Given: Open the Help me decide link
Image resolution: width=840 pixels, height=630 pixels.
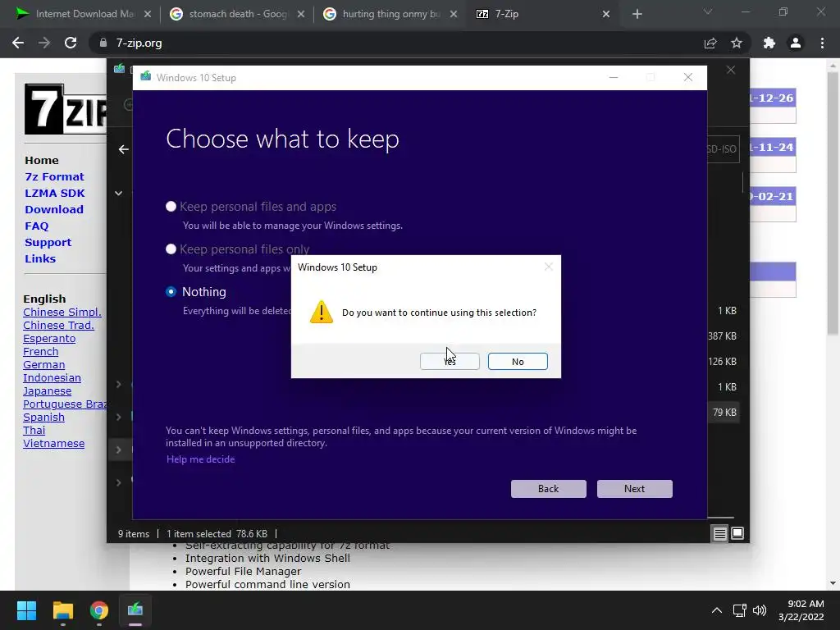Looking at the screenshot, I should 200,459.
